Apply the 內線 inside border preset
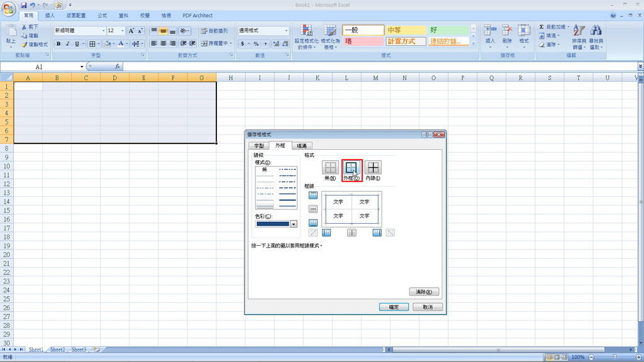644x362 pixels. 373,167
